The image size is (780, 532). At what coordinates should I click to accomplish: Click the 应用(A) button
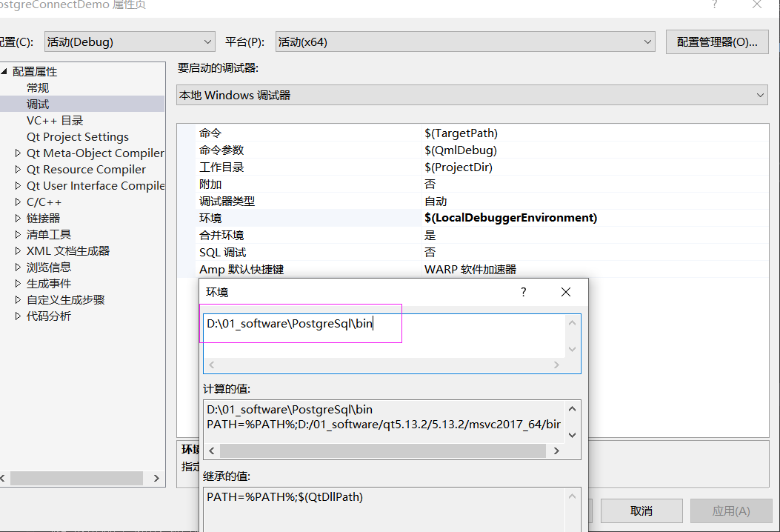[x=731, y=511]
